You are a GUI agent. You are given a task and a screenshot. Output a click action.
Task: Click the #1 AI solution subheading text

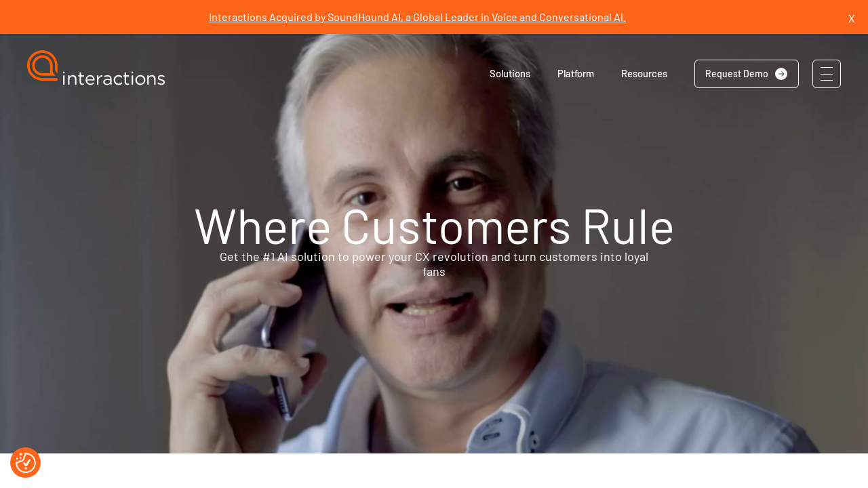[x=434, y=264]
